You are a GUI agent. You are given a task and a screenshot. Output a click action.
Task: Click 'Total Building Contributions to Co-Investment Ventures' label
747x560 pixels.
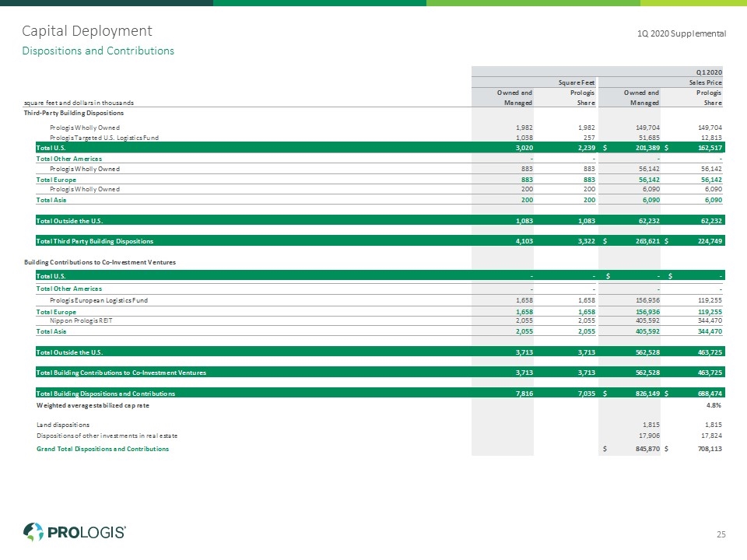(x=121, y=373)
